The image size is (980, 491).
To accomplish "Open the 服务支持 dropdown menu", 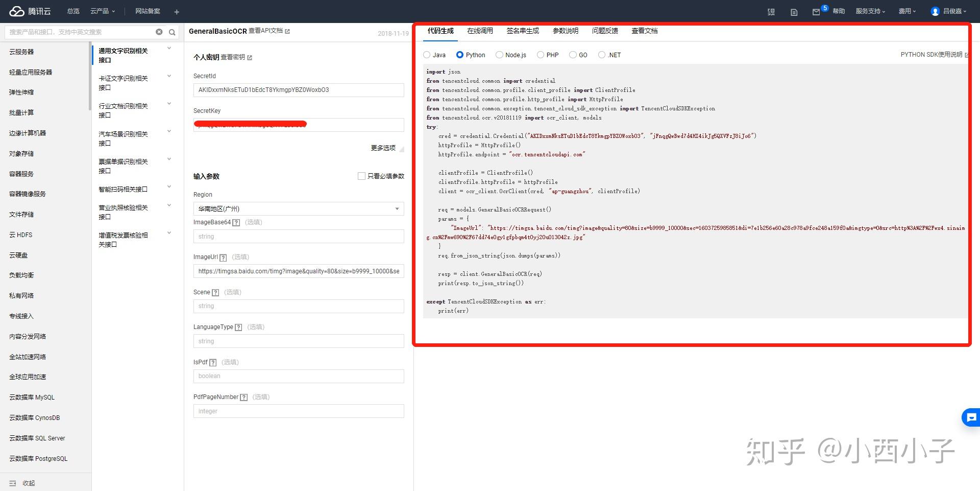I will (870, 11).
